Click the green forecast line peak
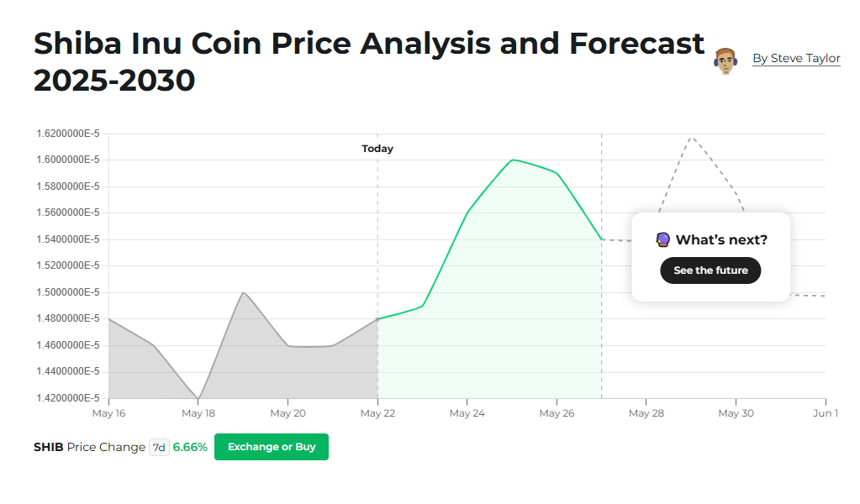The image size is (860, 504). pos(512,160)
